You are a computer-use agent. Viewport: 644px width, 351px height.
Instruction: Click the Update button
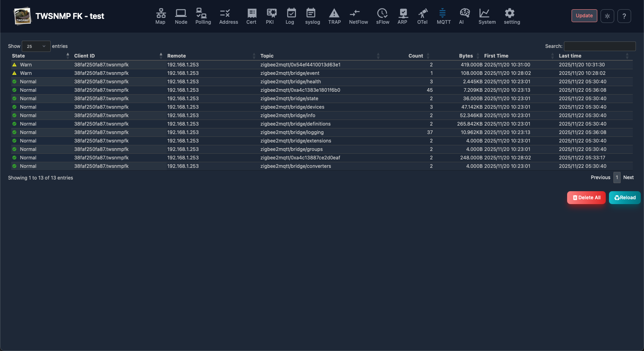[x=584, y=16]
